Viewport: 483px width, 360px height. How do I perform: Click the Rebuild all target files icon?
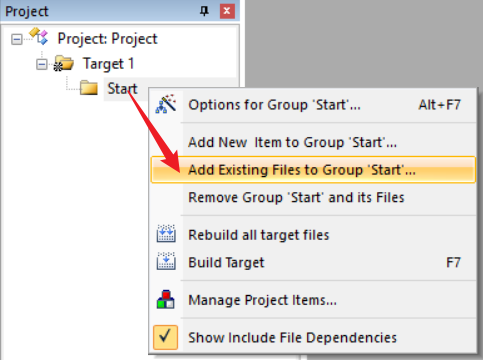[166, 233]
